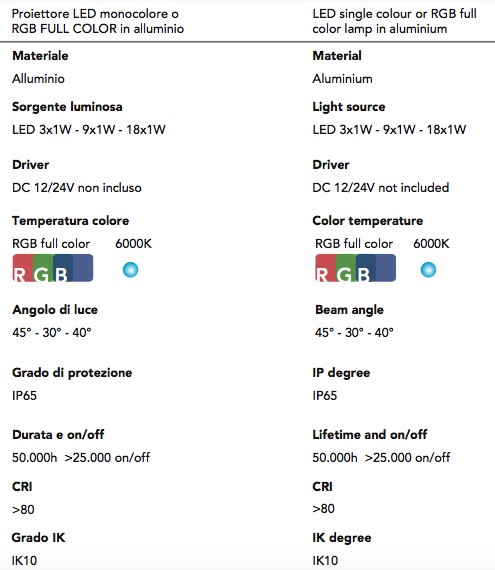The height and width of the screenshot is (570, 495).
Task: Select the Light source heading
Action: pos(349,107)
